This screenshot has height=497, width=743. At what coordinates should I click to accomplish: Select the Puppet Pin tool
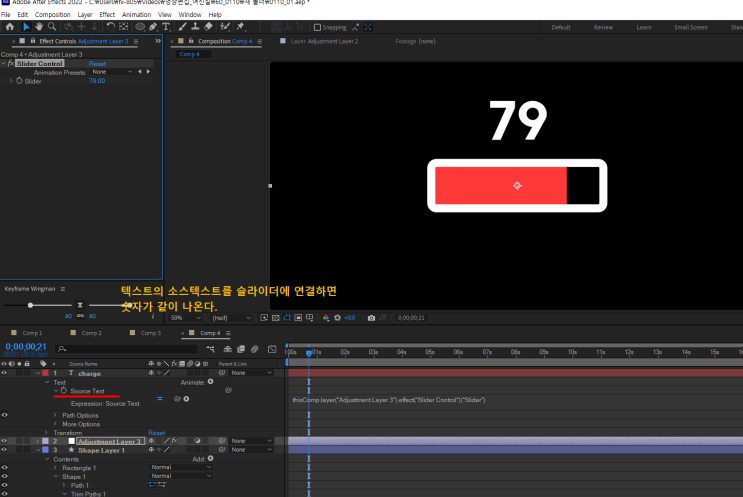240,27
